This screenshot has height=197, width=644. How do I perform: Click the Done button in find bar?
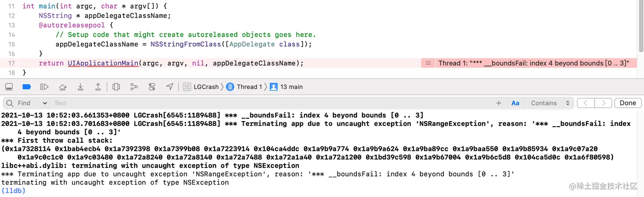point(628,103)
